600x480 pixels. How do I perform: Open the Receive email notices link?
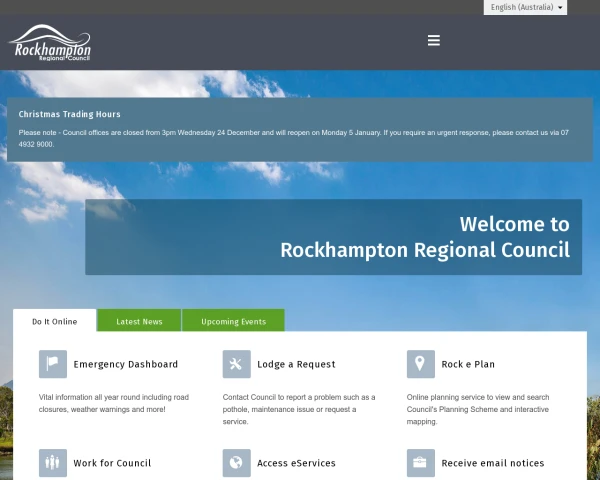493,463
